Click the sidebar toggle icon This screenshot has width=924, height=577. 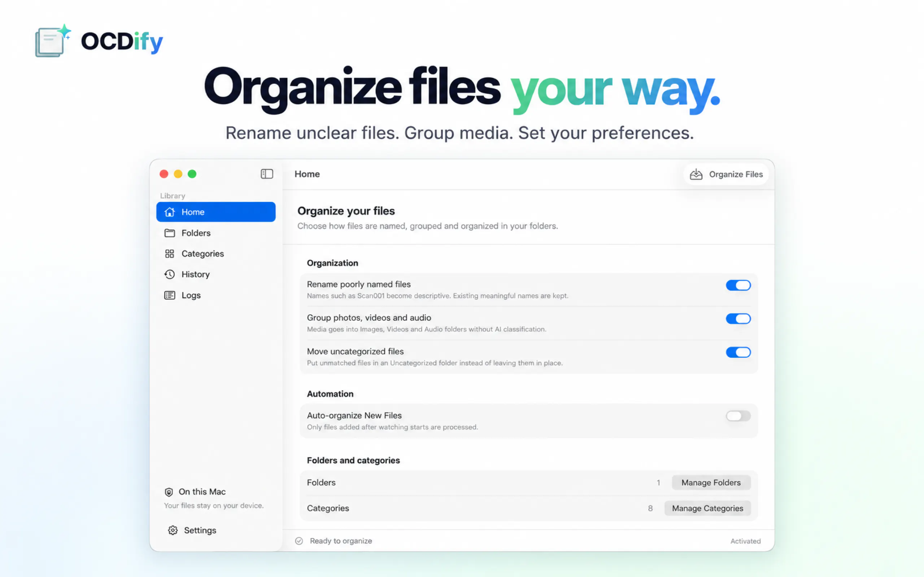coord(267,174)
